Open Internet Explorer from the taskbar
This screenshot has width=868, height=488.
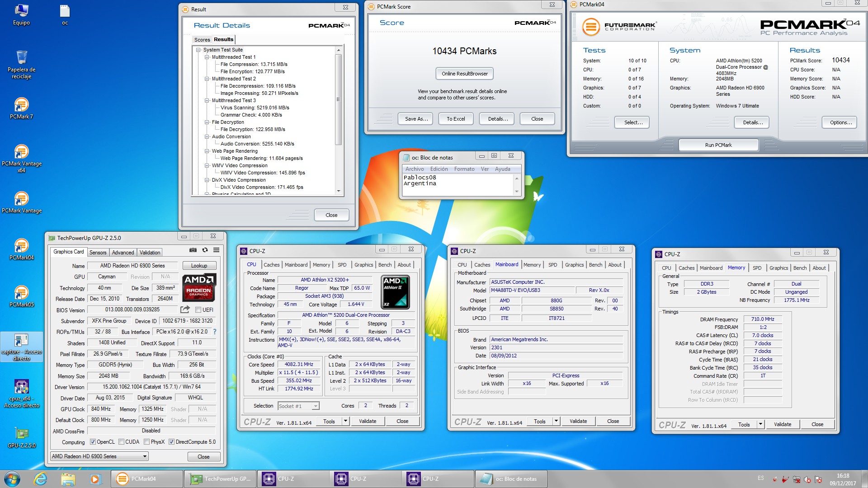(x=41, y=479)
